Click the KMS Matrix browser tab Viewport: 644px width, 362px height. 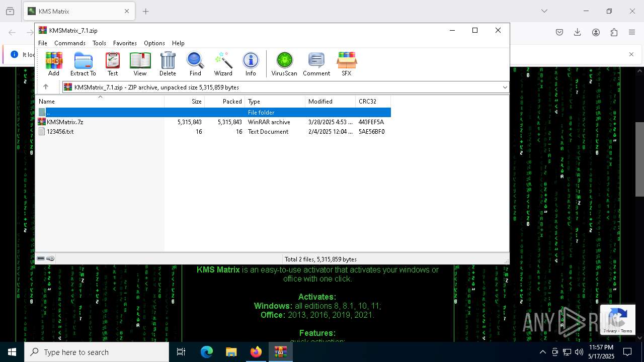tap(79, 11)
